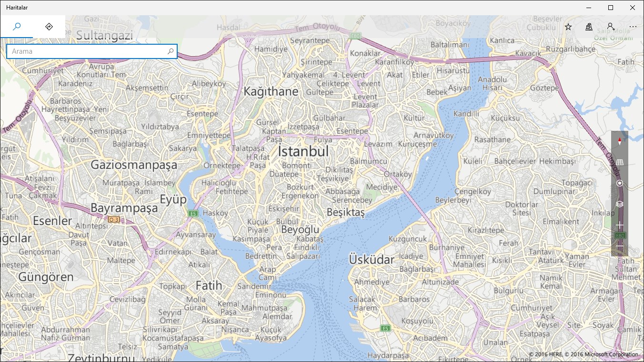This screenshot has height=362, width=644.
Task: Click the magnifier inside the Arama box
Action: click(x=171, y=51)
